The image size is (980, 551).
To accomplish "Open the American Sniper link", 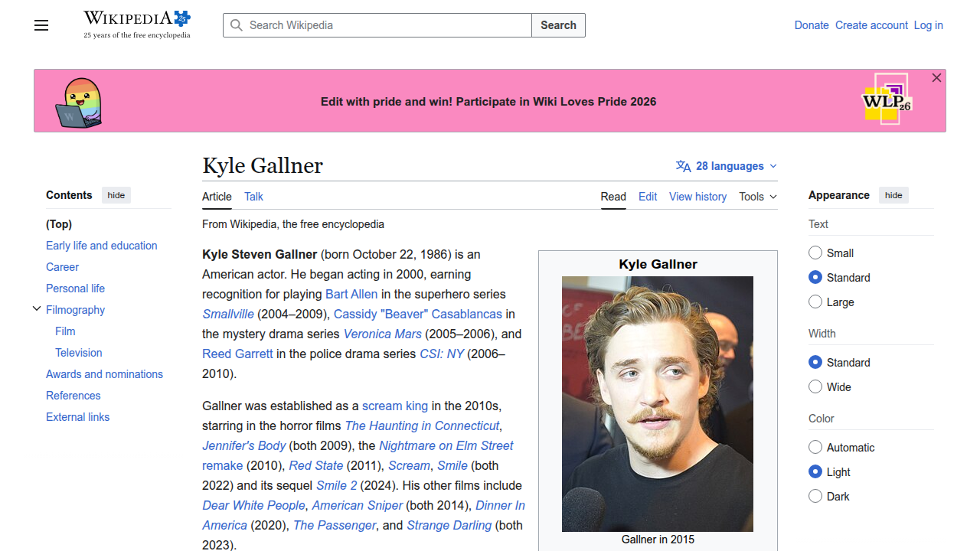I will click(x=358, y=505).
